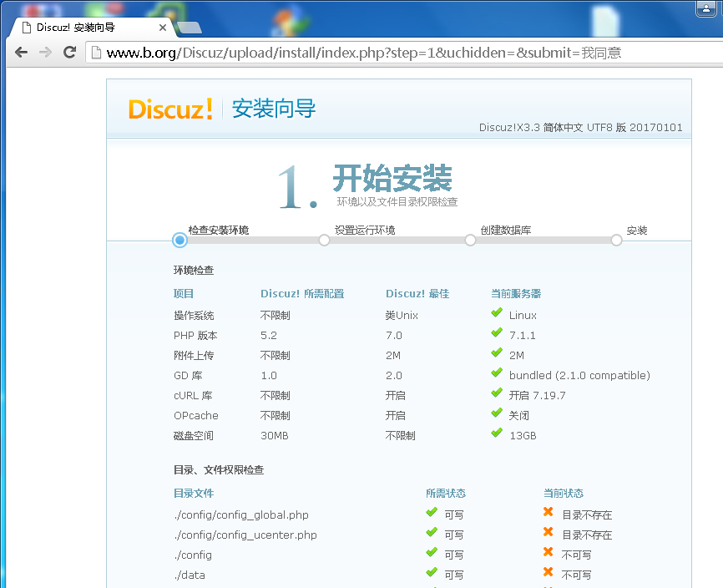
Task: Click the bundled (2.1.0 compatible) value
Action: point(579,376)
